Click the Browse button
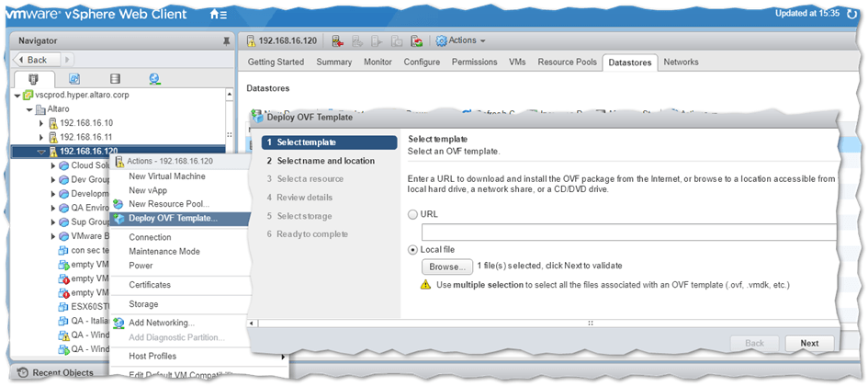Screen dimensions: 868x386 447,267
